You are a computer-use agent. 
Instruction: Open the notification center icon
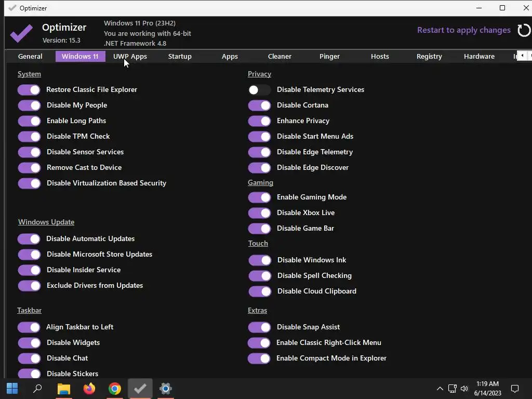click(x=515, y=389)
